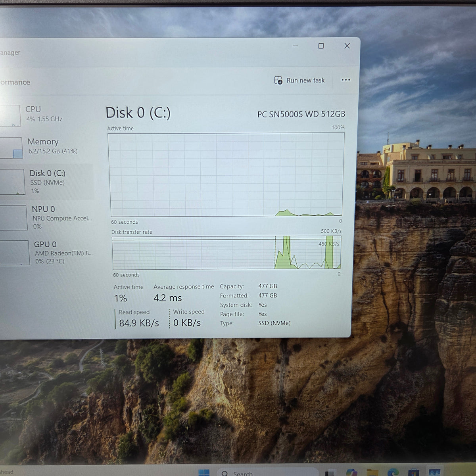
Task: Open Microsoft Copilot from the taskbar
Action: click(x=351, y=473)
